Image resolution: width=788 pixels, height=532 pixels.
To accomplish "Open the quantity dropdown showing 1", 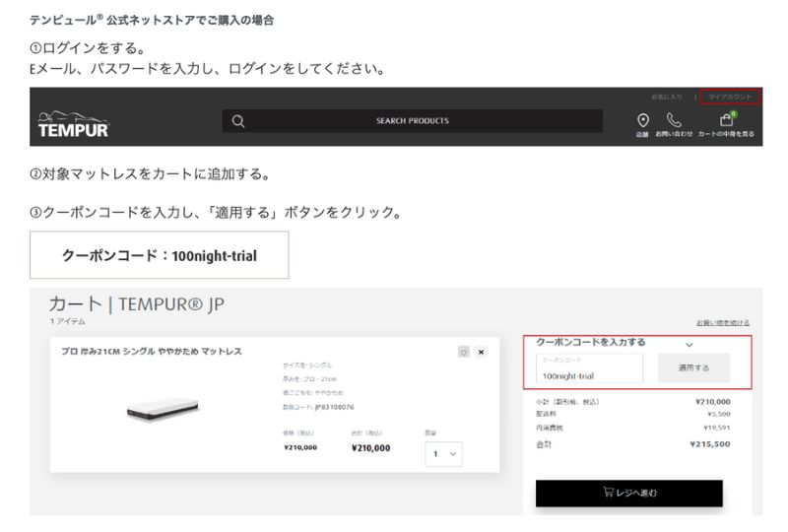I will (443, 454).
